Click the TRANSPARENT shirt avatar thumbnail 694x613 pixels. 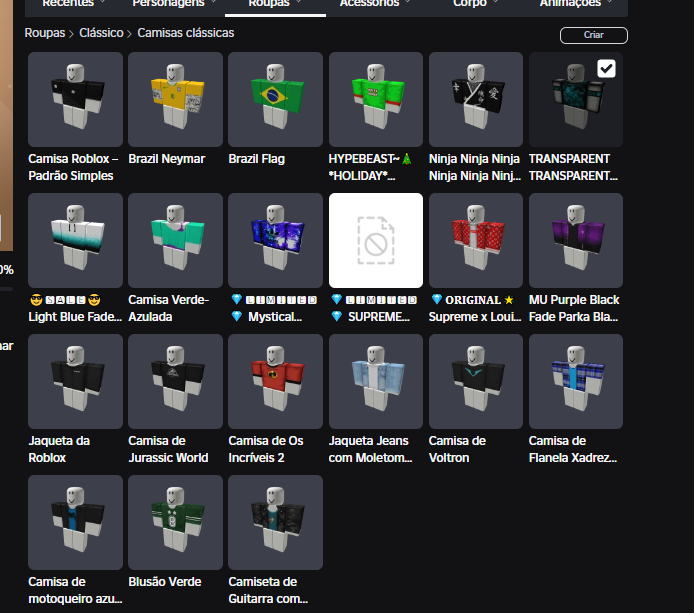tap(576, 100)
